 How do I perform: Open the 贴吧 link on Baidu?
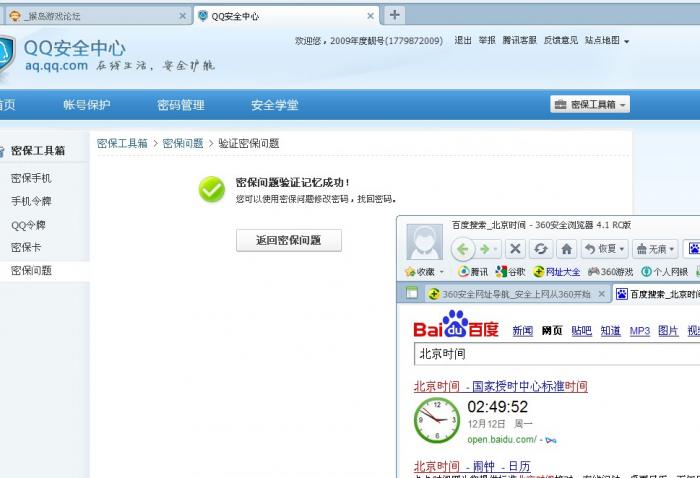pyautogui.click(x=581, y=331)
